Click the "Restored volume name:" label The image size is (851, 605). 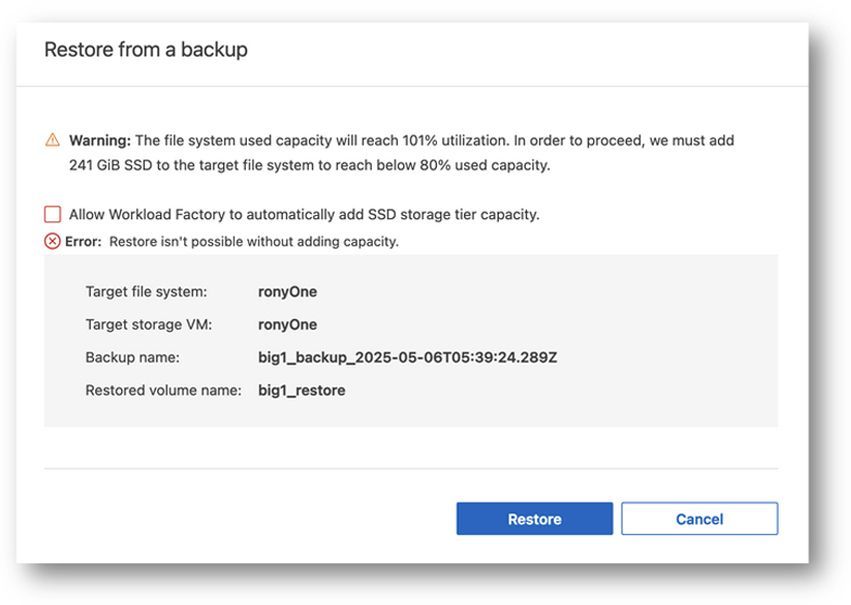(x=163, y=390)
